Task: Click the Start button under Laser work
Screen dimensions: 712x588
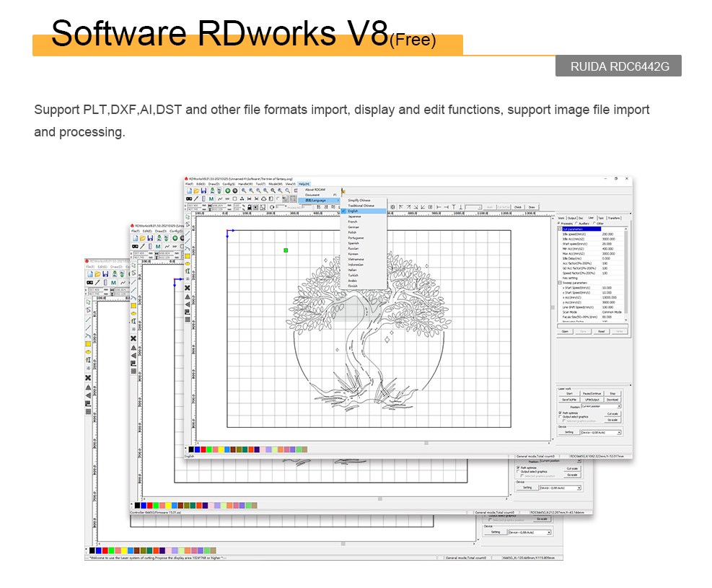Action: [569, 394]
